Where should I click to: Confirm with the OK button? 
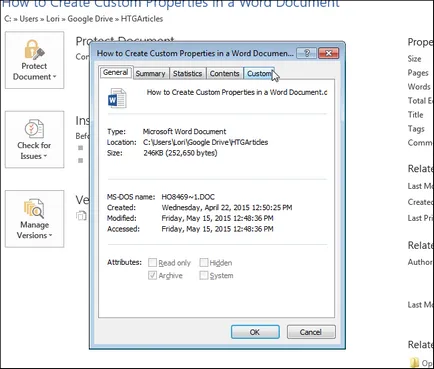[x=255, y=332]
